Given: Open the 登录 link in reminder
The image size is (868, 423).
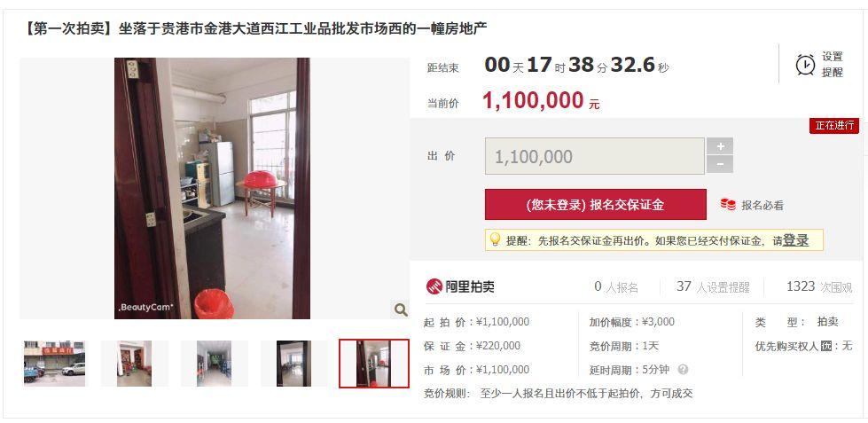Looking at the screenshot, I should tap(795, 240).
